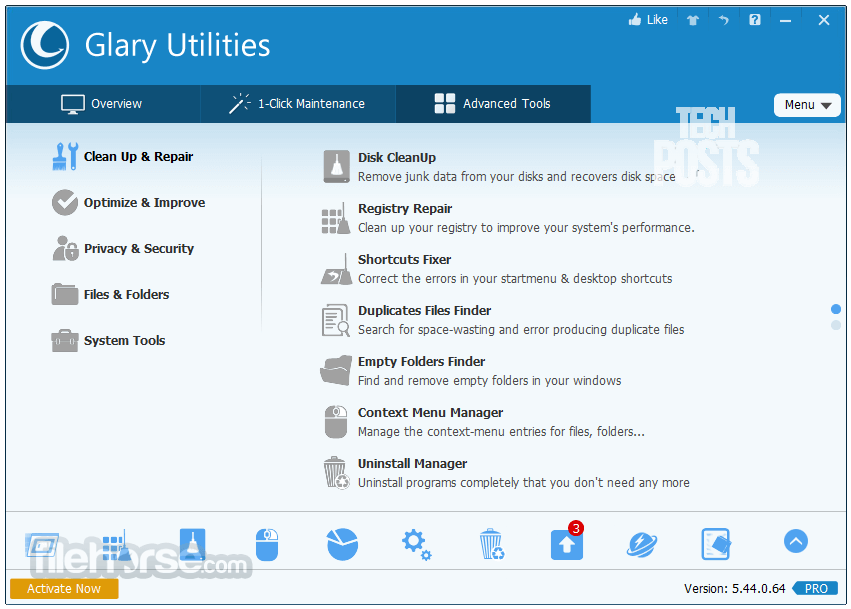
Task: Click the Context Menu Manager mouse icon
Action: pos(335,422)
